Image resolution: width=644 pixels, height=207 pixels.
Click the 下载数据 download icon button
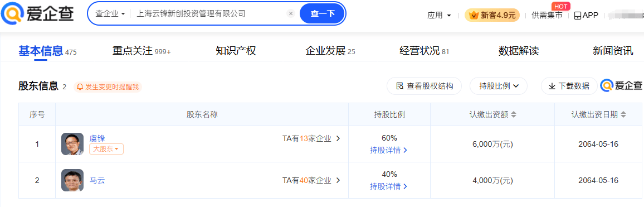(569, 86)
